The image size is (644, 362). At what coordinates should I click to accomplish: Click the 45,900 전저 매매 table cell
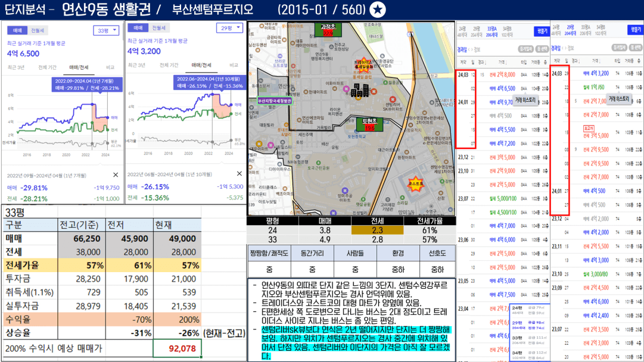[x=129, y=239]
